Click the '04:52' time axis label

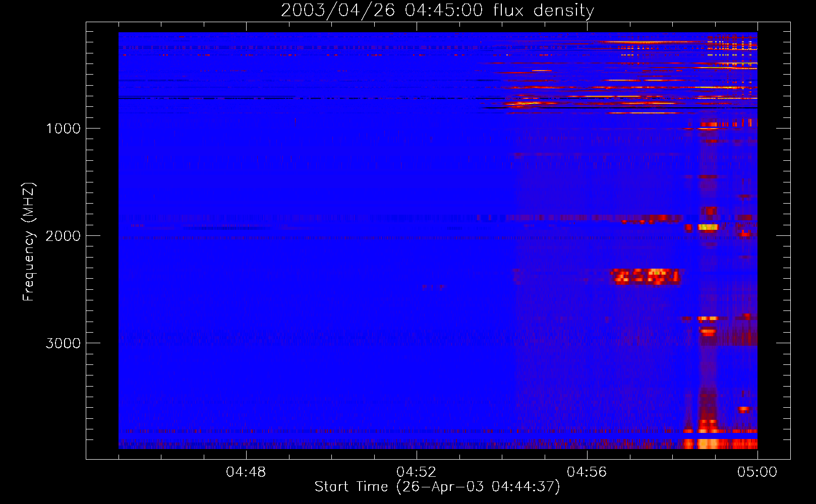tap(417, 472)
